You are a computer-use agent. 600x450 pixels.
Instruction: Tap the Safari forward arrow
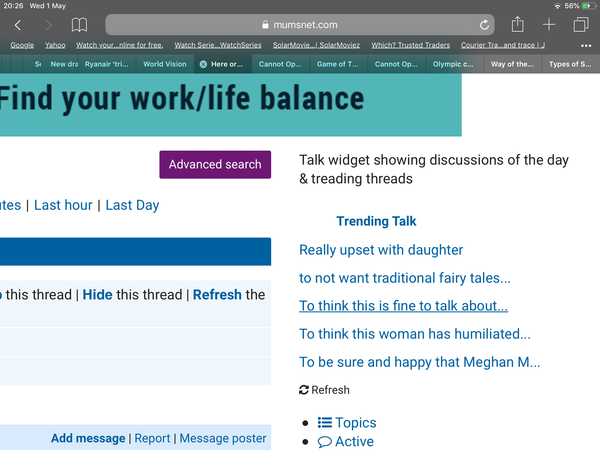click(x=48, y=25)
